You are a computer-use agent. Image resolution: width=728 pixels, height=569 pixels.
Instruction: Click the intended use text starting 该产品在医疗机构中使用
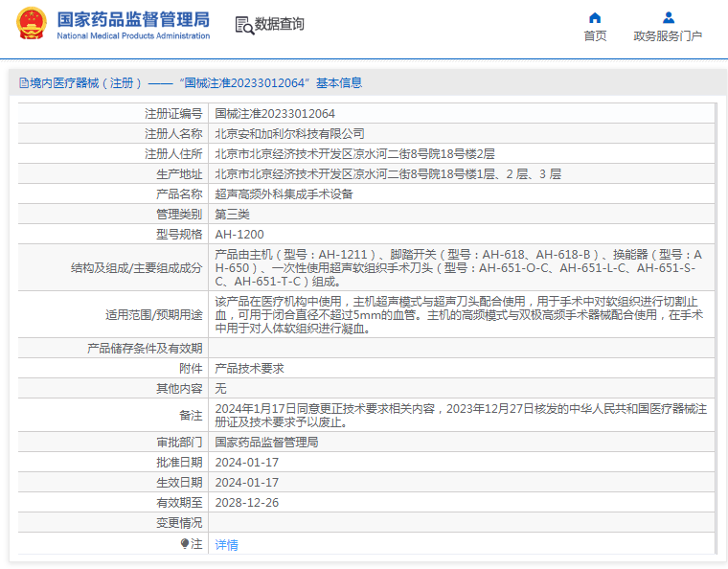459,314
